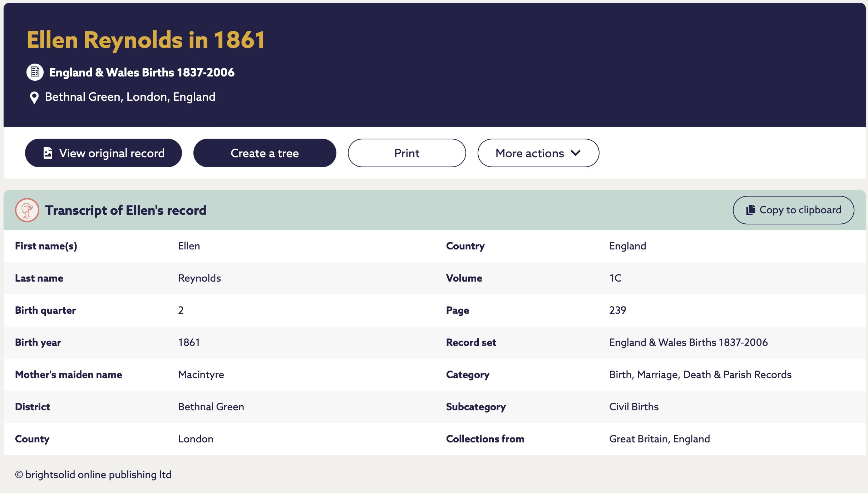
Task: Open Create a tree
Action: point(265,153)
